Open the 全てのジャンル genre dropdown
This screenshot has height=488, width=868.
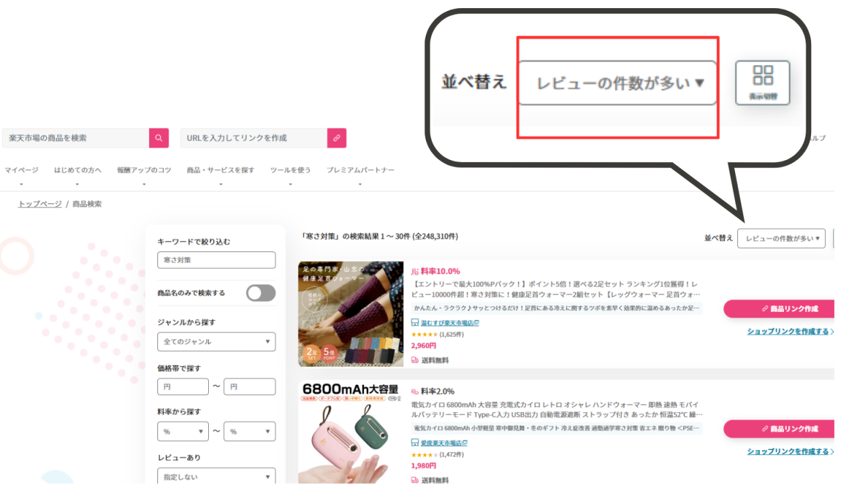click(x=216, y=342)
